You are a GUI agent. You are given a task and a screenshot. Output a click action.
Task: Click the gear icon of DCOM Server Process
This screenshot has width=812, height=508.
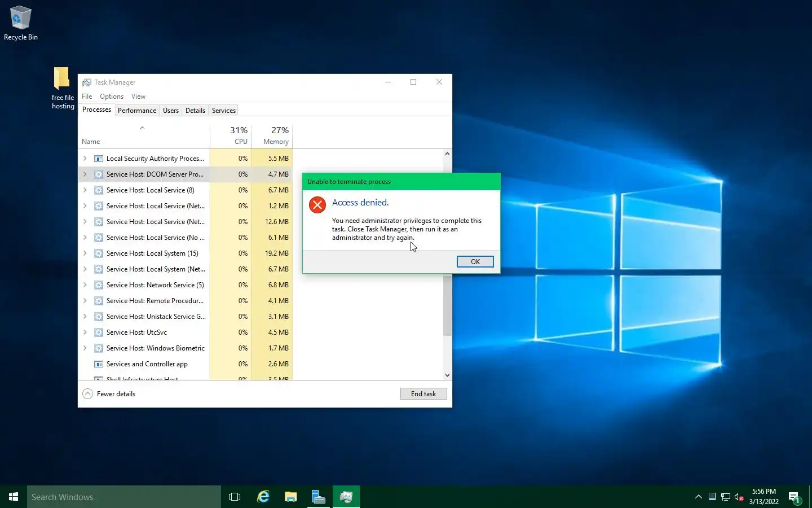(x=99, y=174)
